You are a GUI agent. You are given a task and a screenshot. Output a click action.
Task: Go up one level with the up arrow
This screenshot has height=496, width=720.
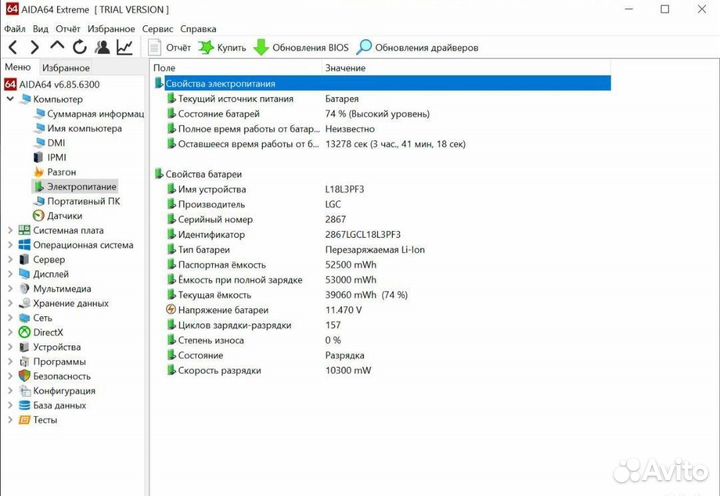click(57, 46)
